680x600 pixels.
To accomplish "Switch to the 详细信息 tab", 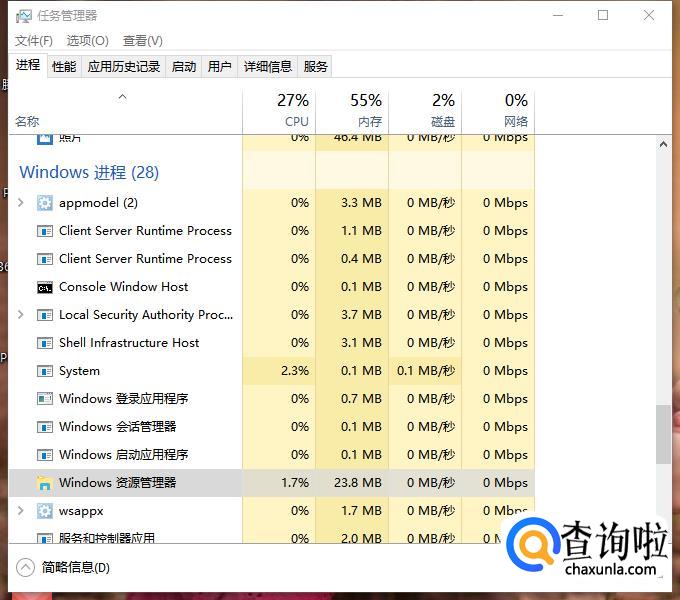I will (268, 67).
